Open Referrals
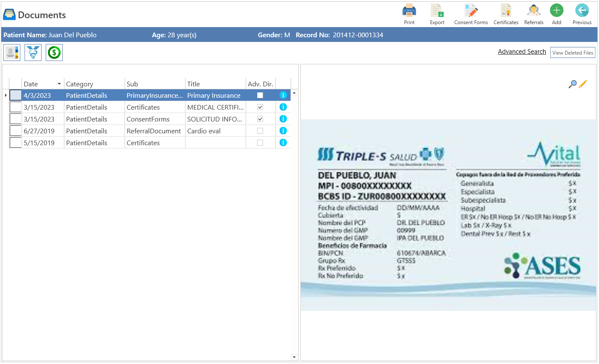599x364 pixels. pyautogui.click(x=534, y=14)
